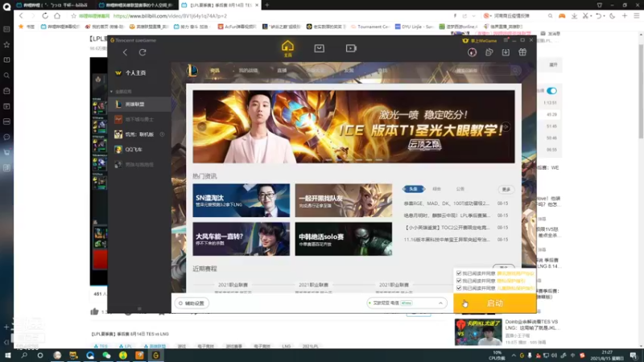This screenshot has width=644, height=362.
Task: Click the search magnifier in League page
Action: [515, 71]
